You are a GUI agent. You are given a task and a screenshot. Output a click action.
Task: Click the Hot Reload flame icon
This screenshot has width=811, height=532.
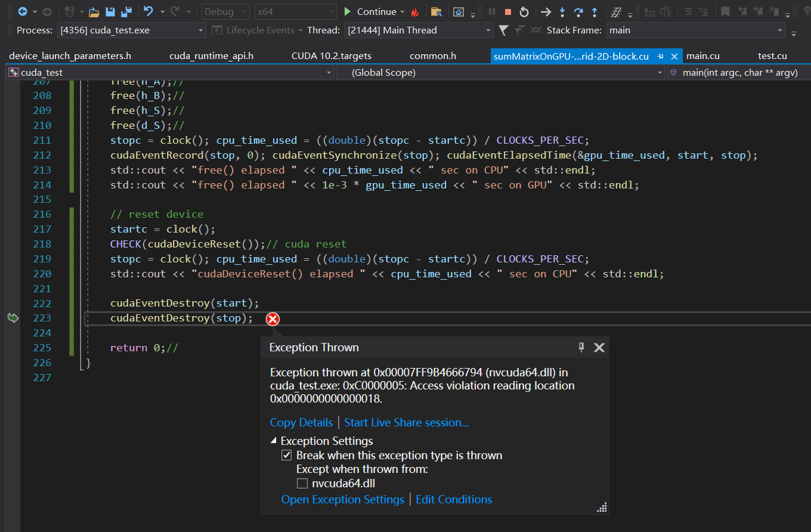415,12
